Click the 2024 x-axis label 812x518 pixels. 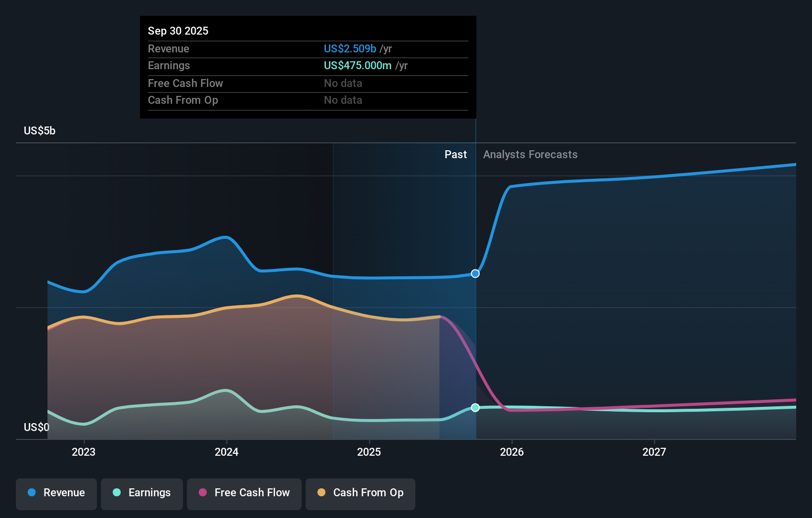(x=226, y=452)
